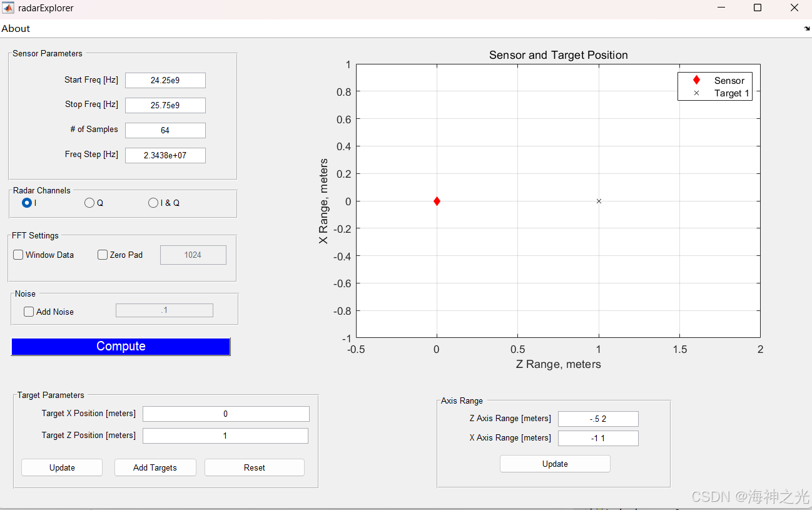Click the Reset button
The image size is (812, 510).
click(x=255, y=467)
